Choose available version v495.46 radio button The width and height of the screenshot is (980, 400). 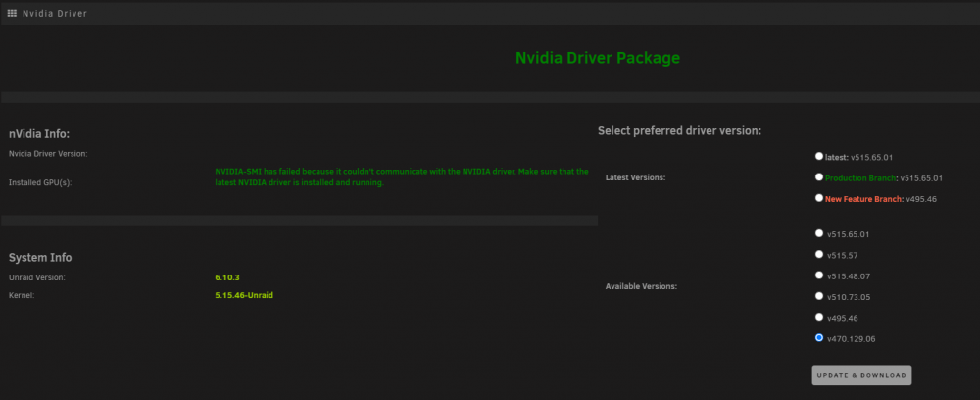point(819,317)
